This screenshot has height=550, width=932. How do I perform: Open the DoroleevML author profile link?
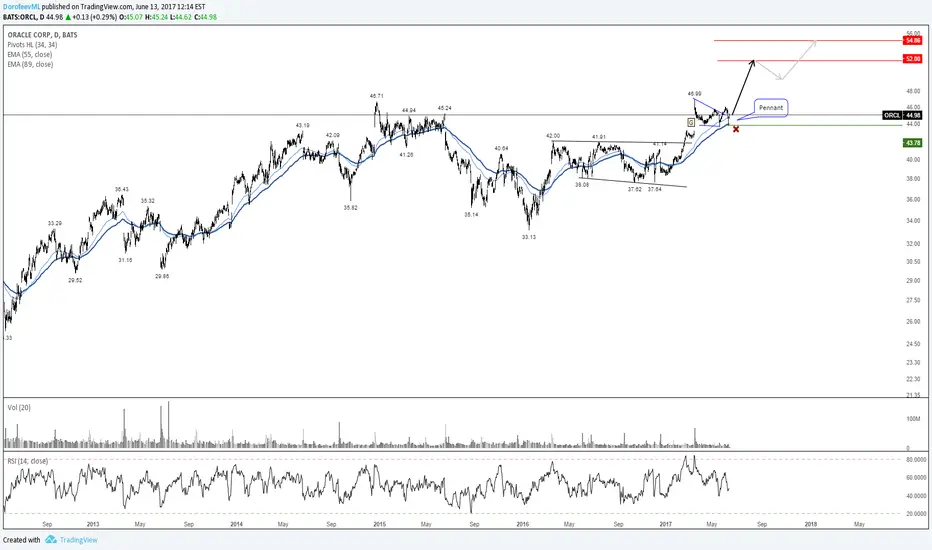click(x=21, y=7)
